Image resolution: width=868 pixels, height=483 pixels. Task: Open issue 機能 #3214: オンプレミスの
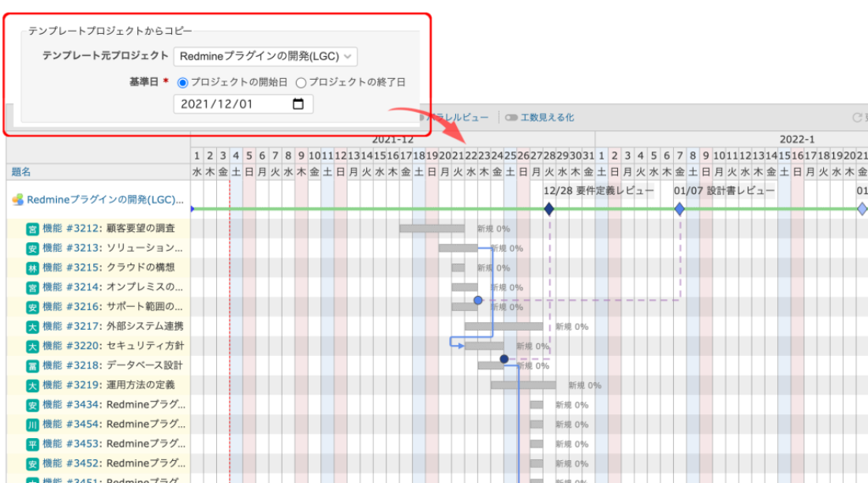coord(113,287)
